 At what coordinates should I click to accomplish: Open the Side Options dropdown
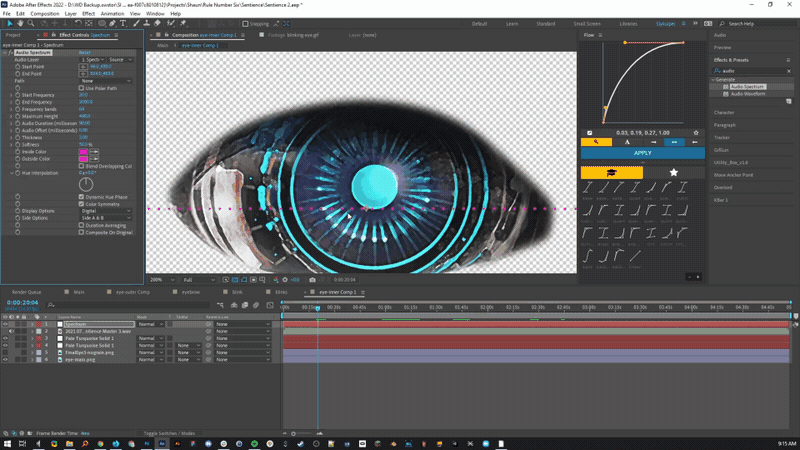[x=106, y=218]
